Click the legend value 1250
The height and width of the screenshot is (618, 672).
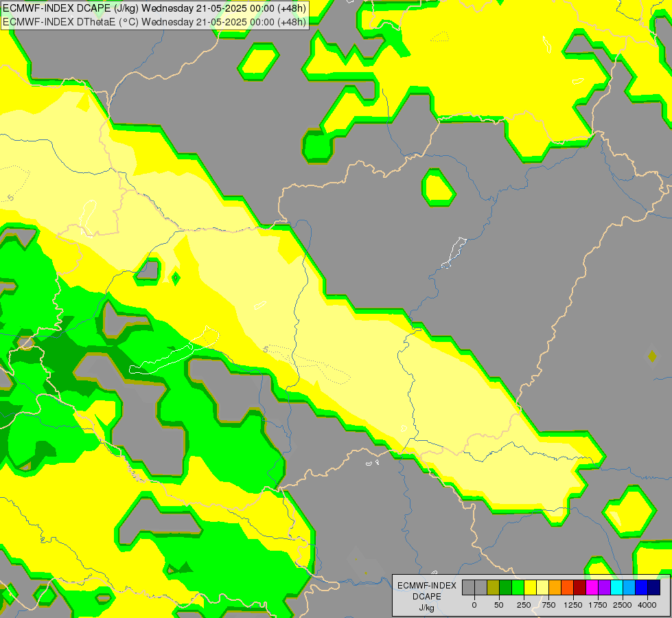point(572,605)
